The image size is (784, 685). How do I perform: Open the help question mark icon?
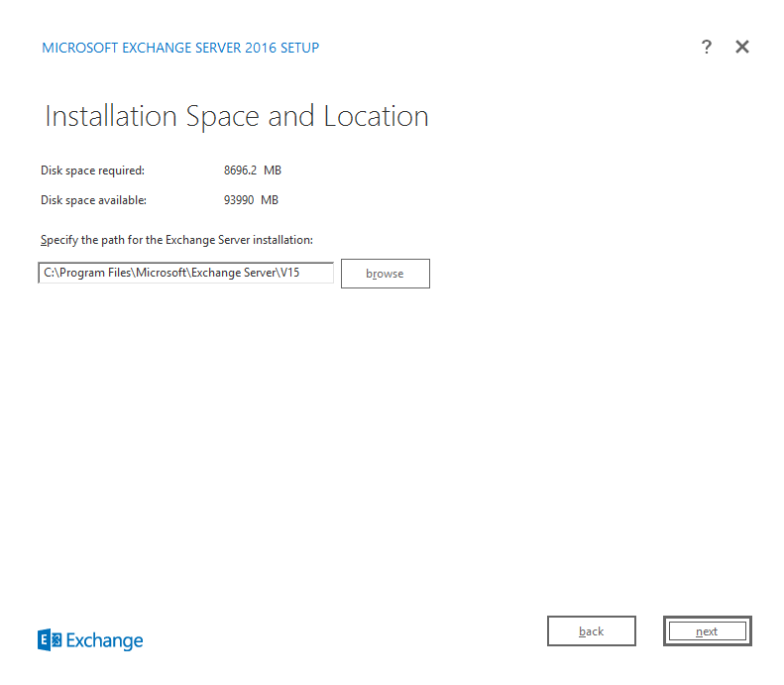click(706, 47)
